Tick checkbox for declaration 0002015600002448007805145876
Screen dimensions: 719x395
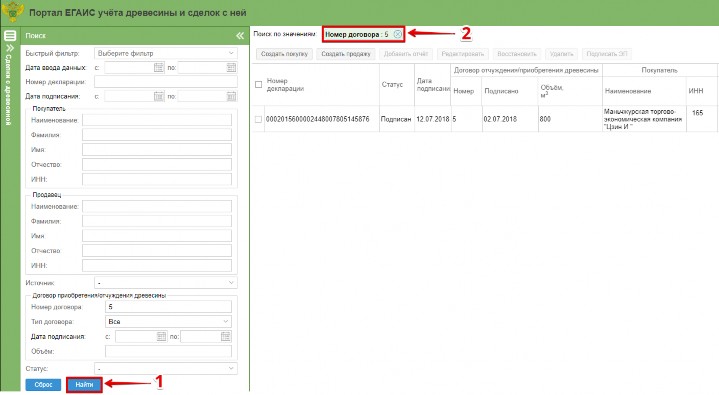tap(258, 119)
